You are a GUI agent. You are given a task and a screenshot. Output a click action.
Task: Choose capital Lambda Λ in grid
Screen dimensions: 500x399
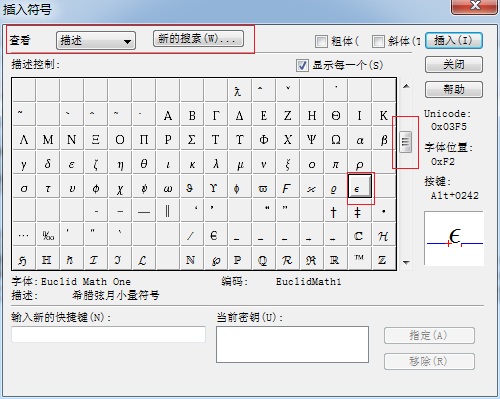tap(24, 140)
